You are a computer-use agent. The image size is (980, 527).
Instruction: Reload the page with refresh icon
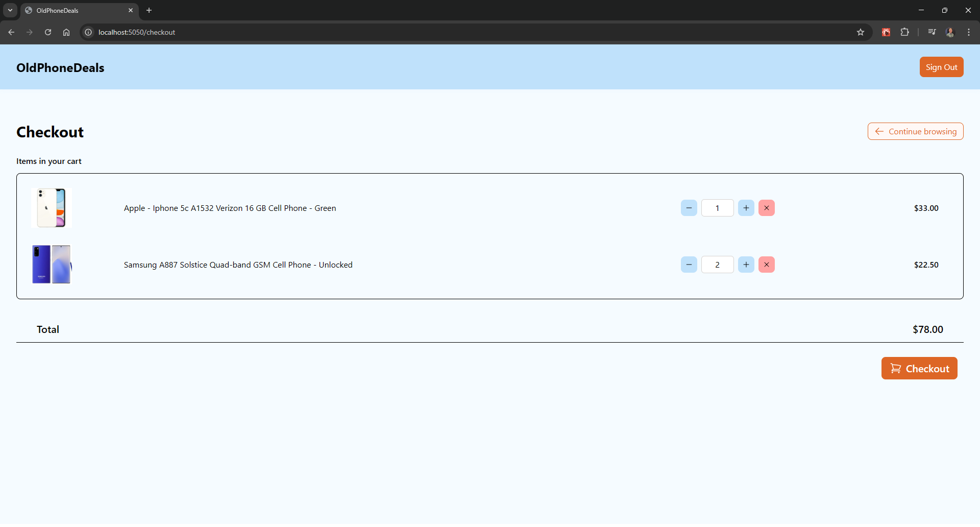[x=47, y=32]
